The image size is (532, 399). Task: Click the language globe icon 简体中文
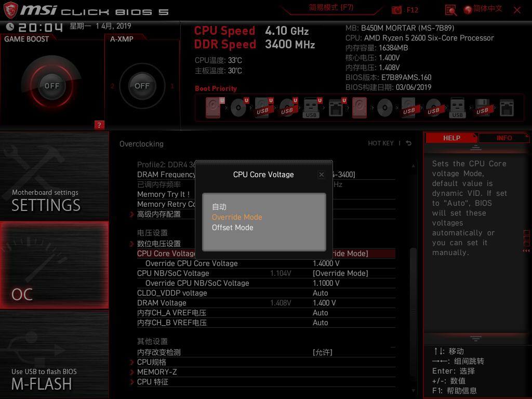coord(468,10)
